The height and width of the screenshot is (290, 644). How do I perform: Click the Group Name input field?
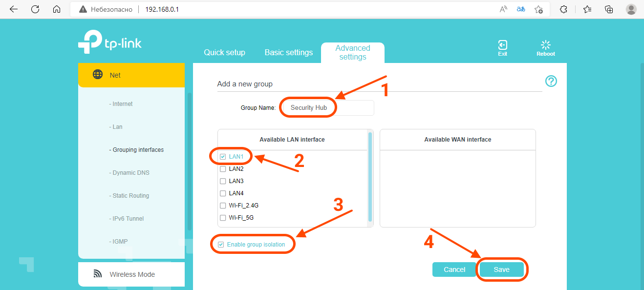coord(328,108)
